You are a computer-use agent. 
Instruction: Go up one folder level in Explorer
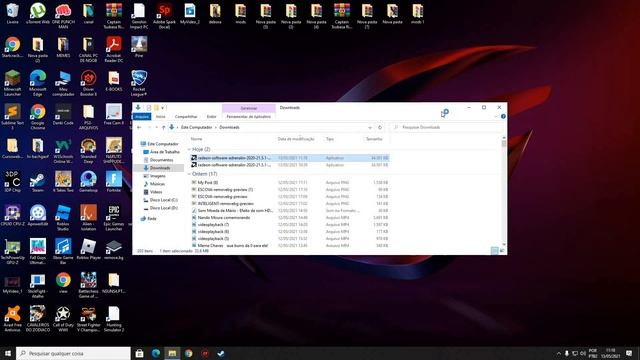[163, 127]
